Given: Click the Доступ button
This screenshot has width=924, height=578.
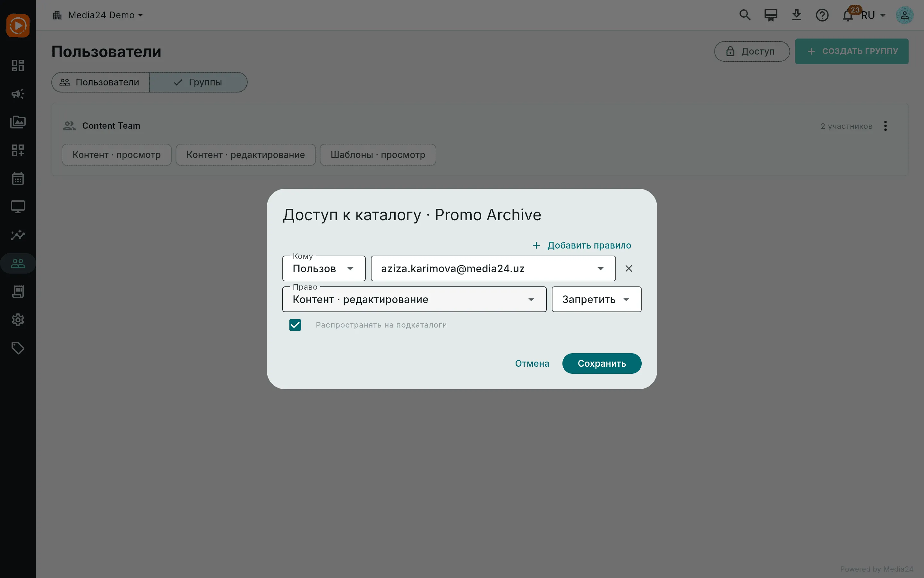Looking at the screenshot, I should 752,51.
